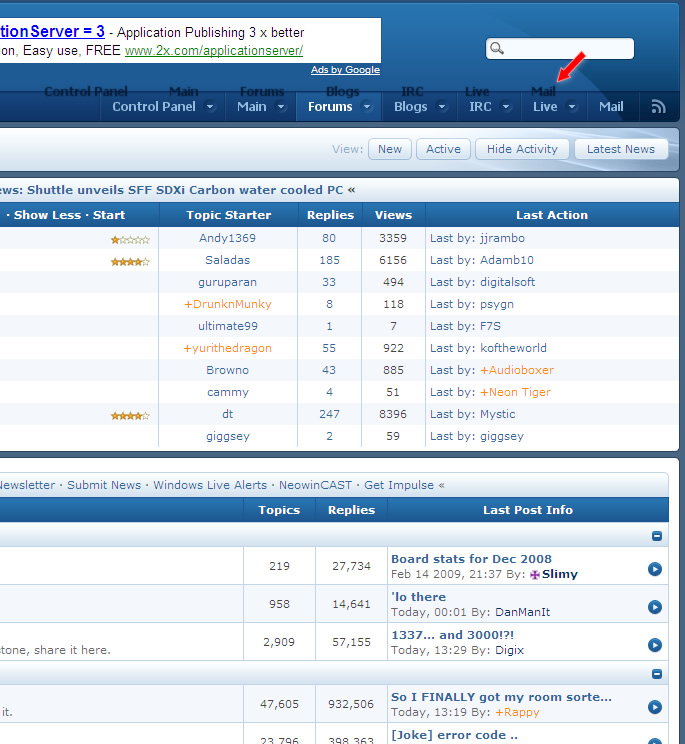Open Saladas topic starter profile
685x744 pixels.
pos(227,260)
